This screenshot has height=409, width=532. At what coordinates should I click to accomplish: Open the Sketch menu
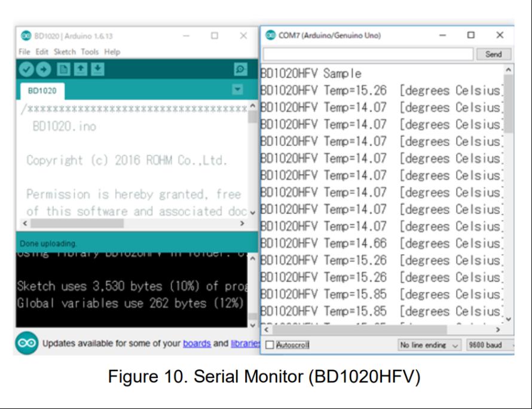coord(65,51)
